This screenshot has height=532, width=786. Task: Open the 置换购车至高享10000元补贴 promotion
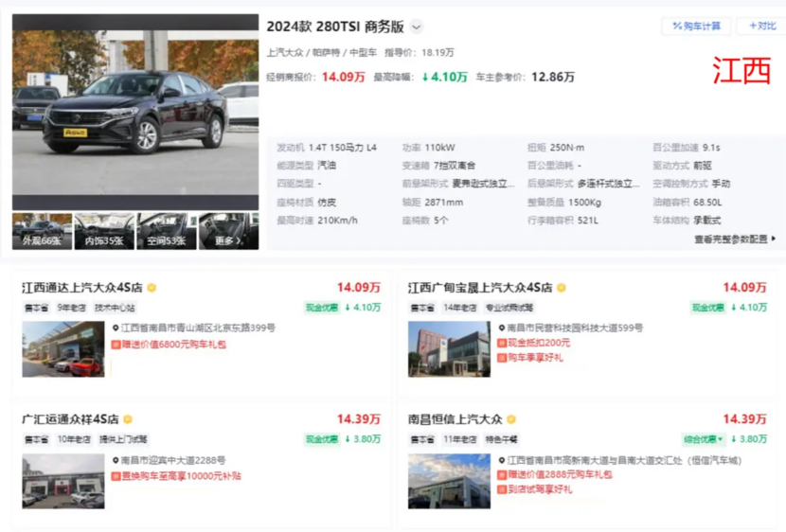point(182,476)
